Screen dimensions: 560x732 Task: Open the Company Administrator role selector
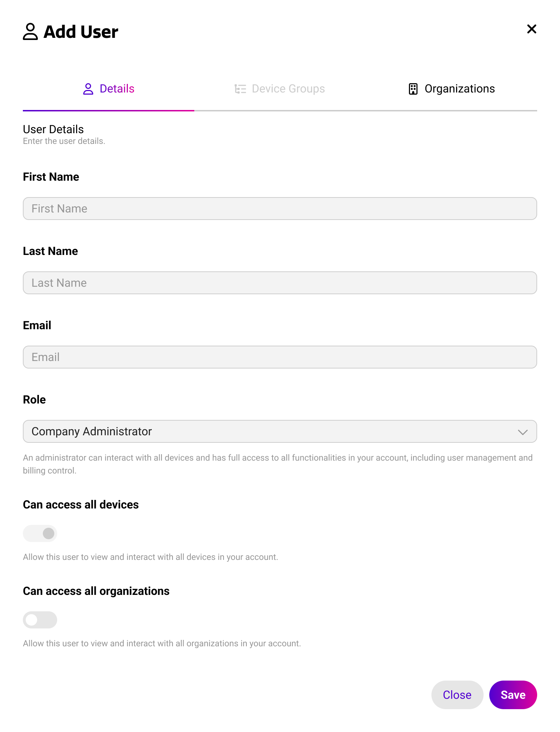pos(280,431)
